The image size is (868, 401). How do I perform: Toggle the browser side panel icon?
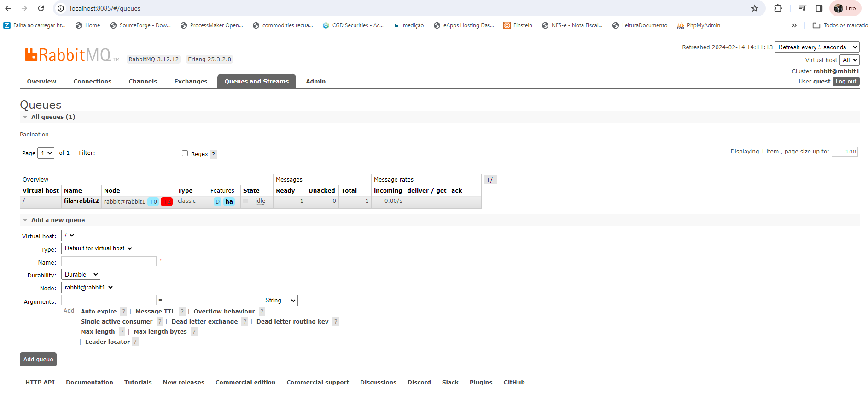point(819,8)
